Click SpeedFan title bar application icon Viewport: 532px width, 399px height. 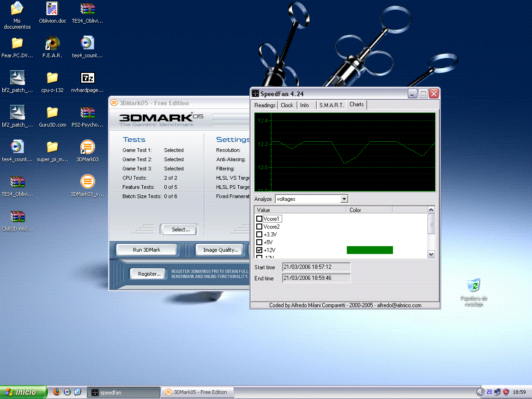[255, 94]
